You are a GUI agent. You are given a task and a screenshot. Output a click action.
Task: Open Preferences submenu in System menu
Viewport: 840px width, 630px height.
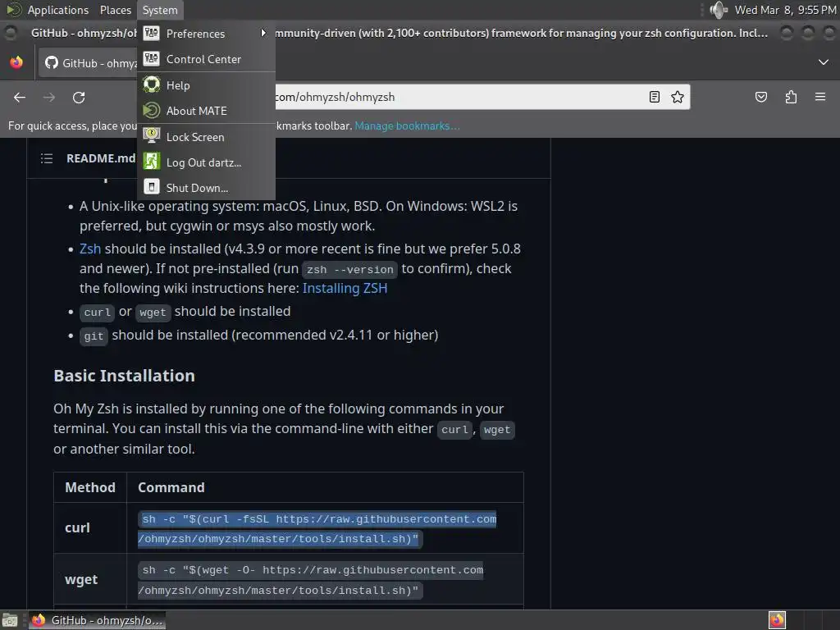click(x=206, y=33)
